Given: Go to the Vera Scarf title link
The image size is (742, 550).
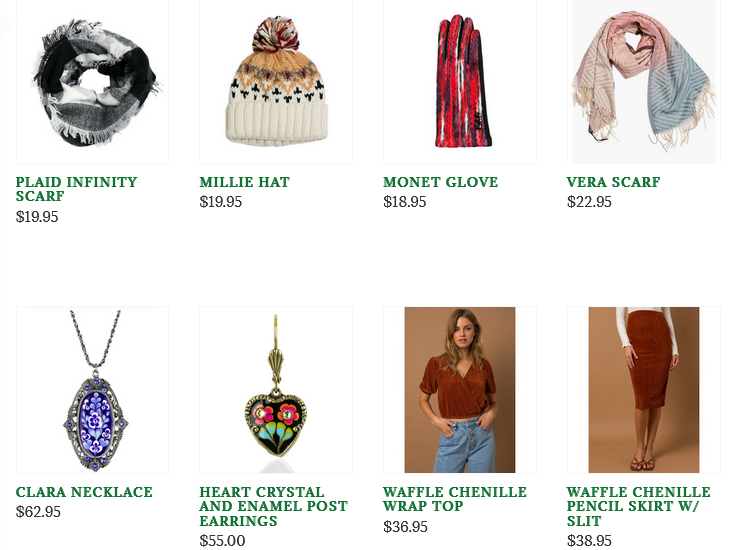Looking at the screenshot, I should click(613, 182).
